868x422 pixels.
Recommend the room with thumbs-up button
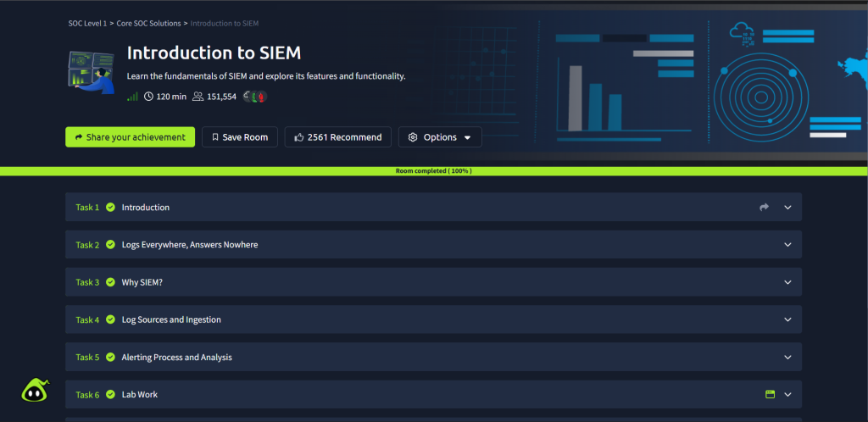point(337,137)
